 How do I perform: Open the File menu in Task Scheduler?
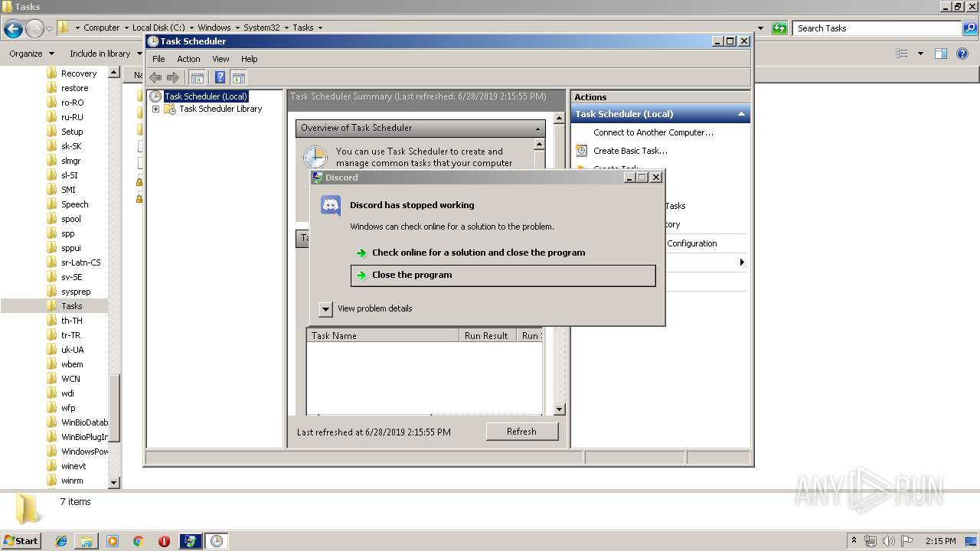158,59
